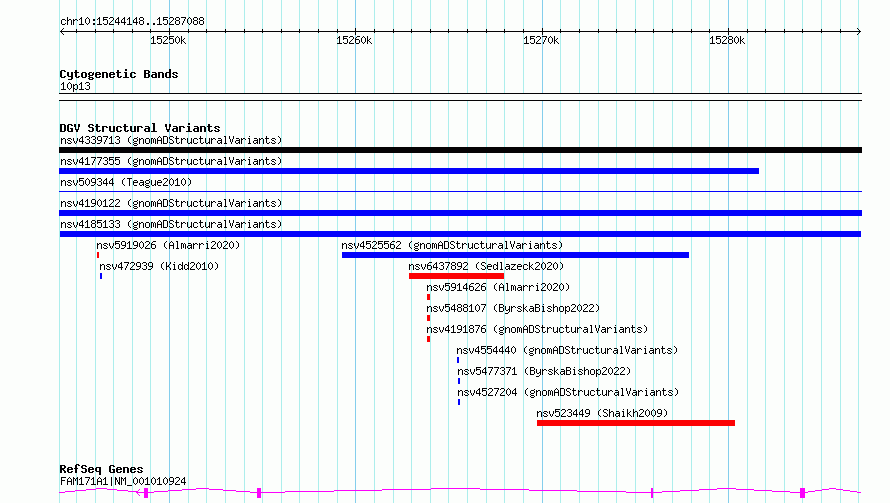Open nsv472939 (Kidd2010) label
Viewport: 890px width, 503px height.
pyautogui.click(x=159, y=266)
